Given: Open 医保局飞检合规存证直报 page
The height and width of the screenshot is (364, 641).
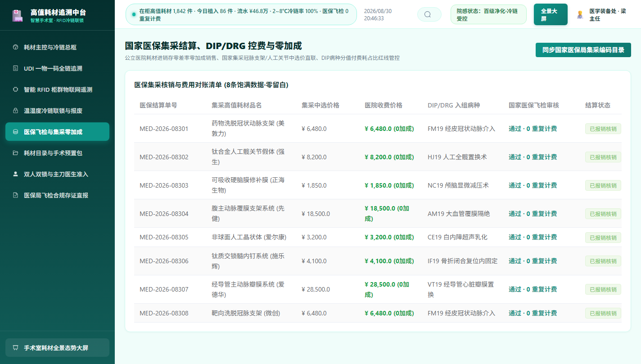Looking at the screenshot, I should pos(57,195).
